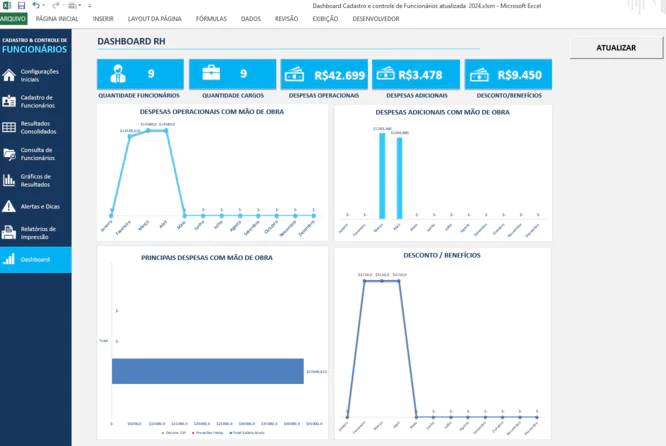Open Alertas e Dicas warning icon
666x446 pixels.
[x=9, y=206]
